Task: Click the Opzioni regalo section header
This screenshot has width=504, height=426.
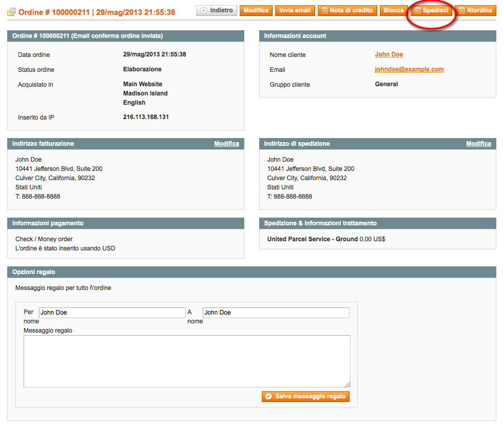Action: coord(251,272)
